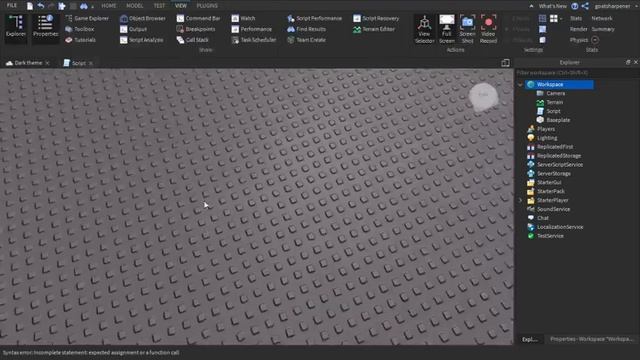This screenshot has height=360, width=640.
Task: Click the Share icon near username
Action: pyautogui.click(x=585, y=6)
